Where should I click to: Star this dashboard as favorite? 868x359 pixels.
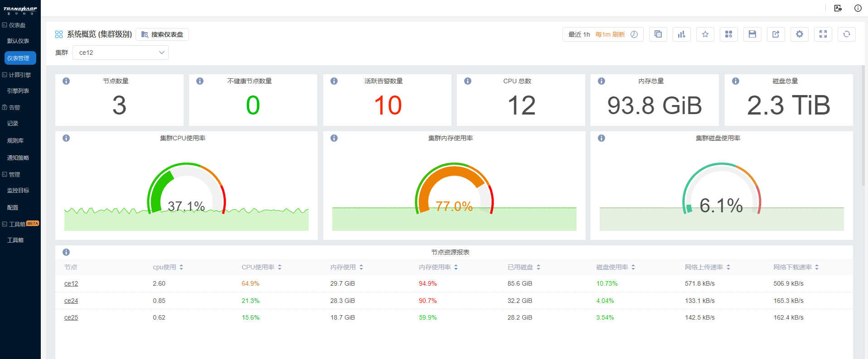(x=705, y=34)
